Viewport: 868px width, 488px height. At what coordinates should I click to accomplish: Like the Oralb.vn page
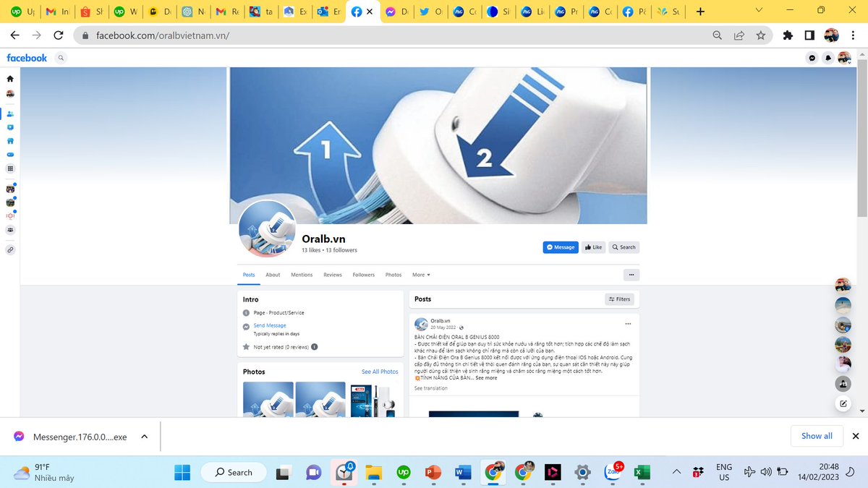click(x=593, y=247)
